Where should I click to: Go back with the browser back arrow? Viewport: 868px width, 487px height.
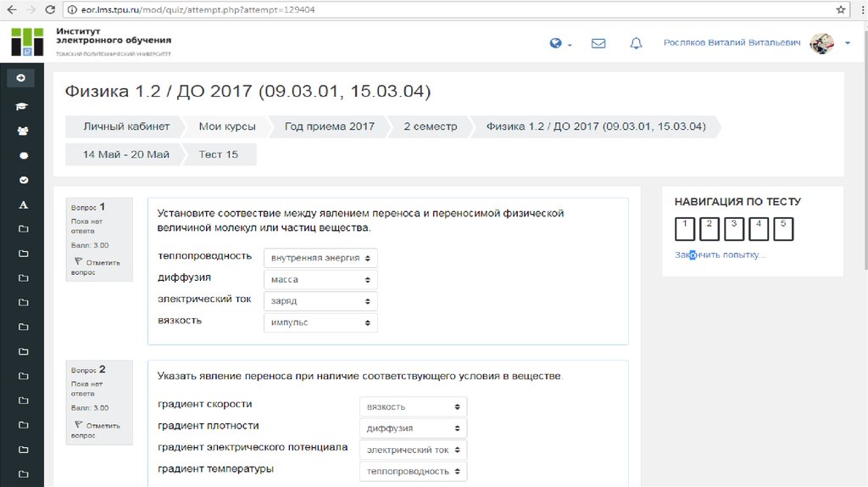(12, 9)
